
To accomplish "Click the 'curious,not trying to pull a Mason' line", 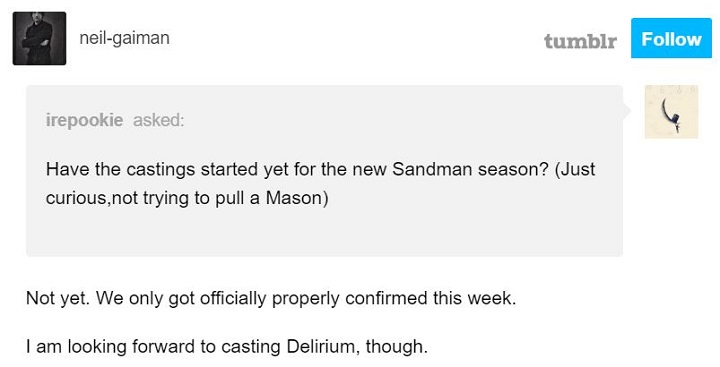I will (x=187, y=198).
